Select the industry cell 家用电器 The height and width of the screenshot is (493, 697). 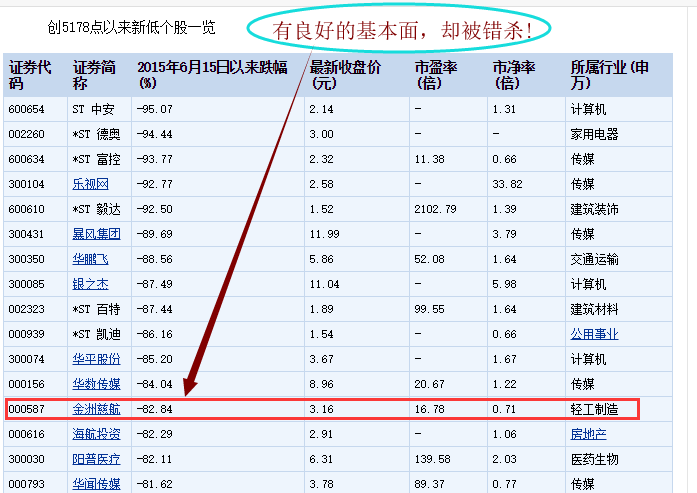point(594,134)
